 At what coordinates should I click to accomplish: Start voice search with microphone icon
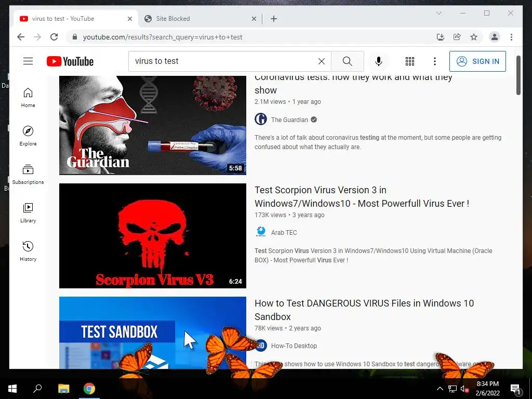(379, 61)
